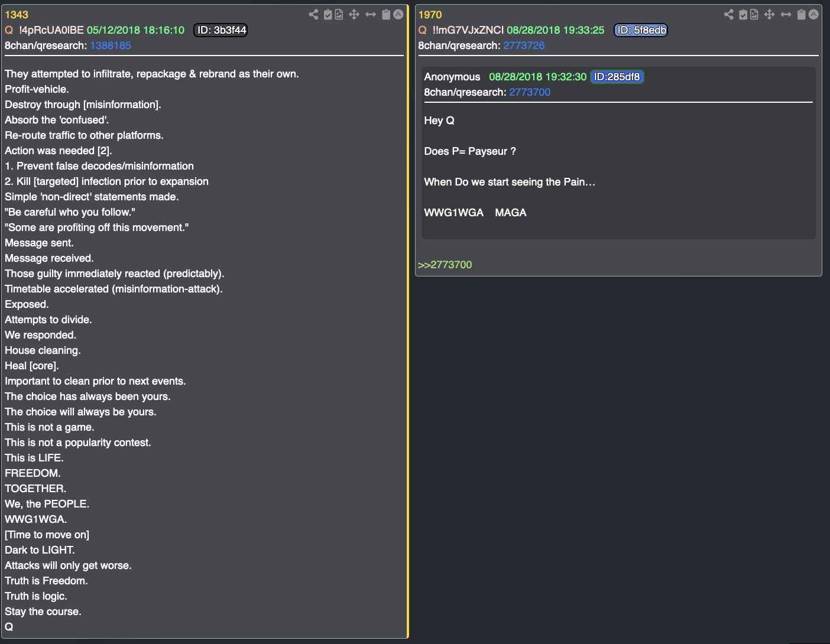Click the line "We, the PEOPLE."
Screen dimensions: 830x644
47,504
